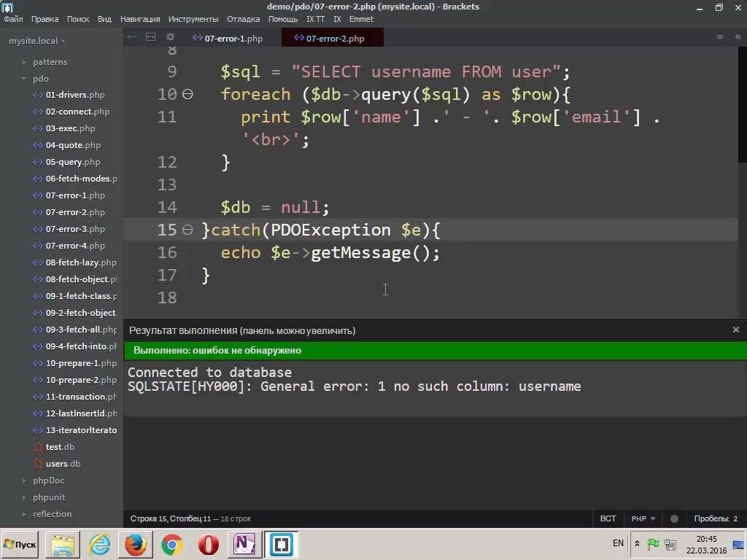747x560 pixels.
Task: Collapse the pdo folder
Action: pyautogui.click(x=40, y=79)
